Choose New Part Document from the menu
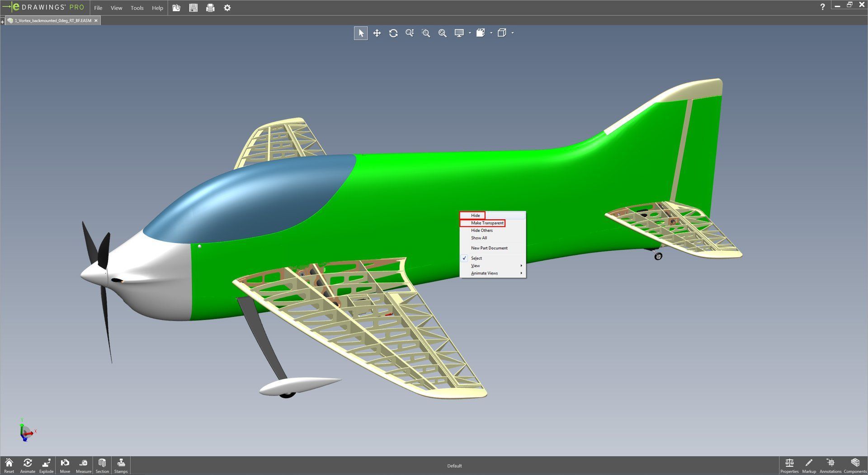868x475 pixels. point(489,248)
